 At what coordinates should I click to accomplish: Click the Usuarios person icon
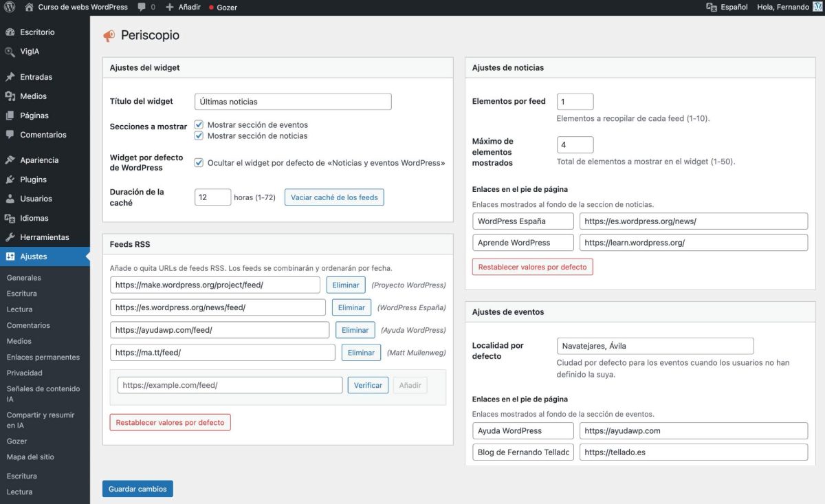[x=10, y=199]
